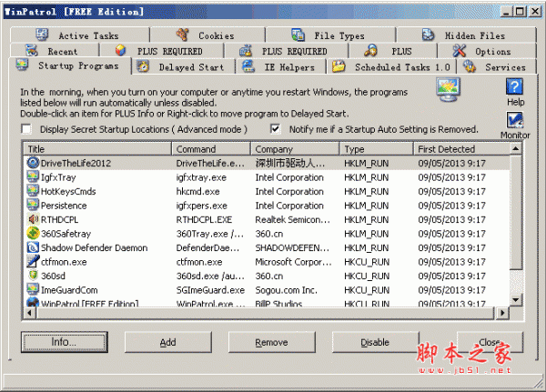Select the Shadow Defender Daemon icon
Screen dimensions: 546x392
tap(33, 247)
